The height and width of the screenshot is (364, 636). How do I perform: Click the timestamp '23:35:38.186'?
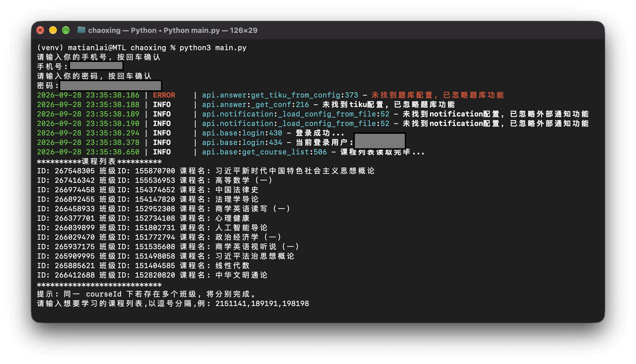coord(112,95)
